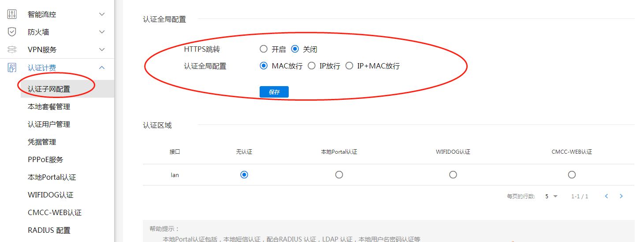Go to previous page arrow in pagination

[607, 196]
